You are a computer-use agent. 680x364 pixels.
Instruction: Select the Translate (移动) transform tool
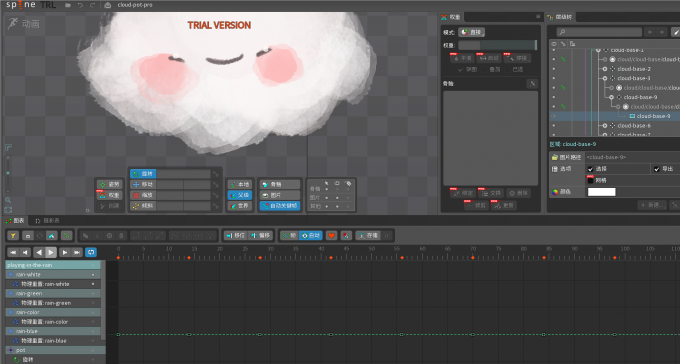(143, 184)
